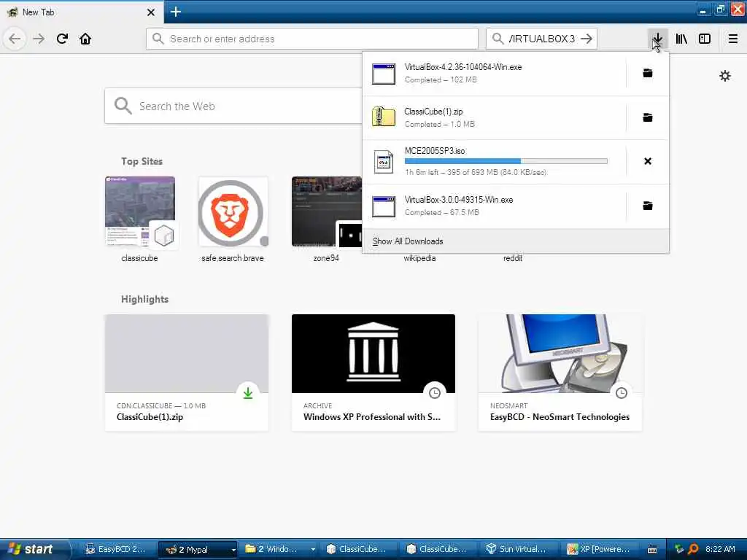This screenshot has height=560, width=747.
Task: Click magnifier in Search the Web box
Action: click(x=123, y=106)
